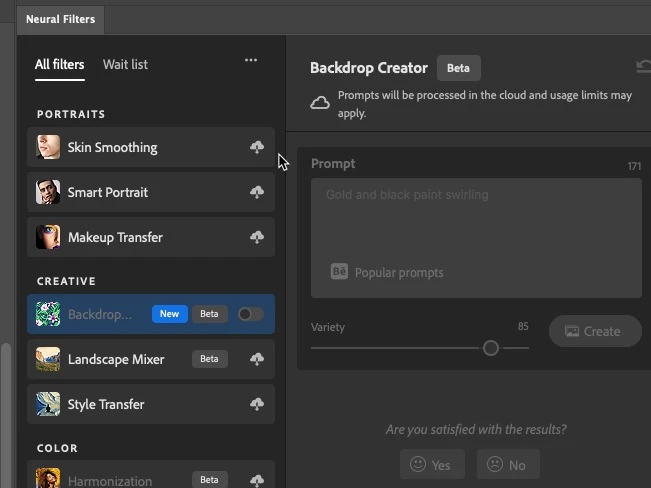Click the Behance icon for popular prompts
Image resolution: width=651 pixels, height=488 pixels.
(339, 272)
